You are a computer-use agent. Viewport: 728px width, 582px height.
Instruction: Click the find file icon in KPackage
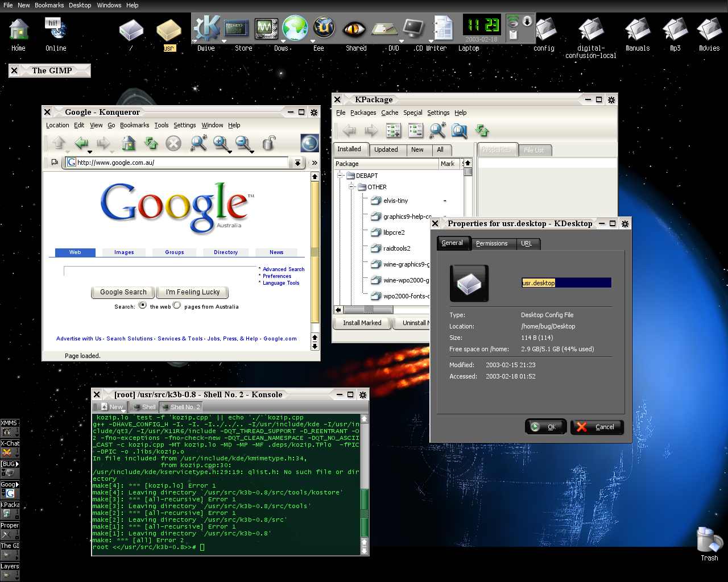(460, 131)
